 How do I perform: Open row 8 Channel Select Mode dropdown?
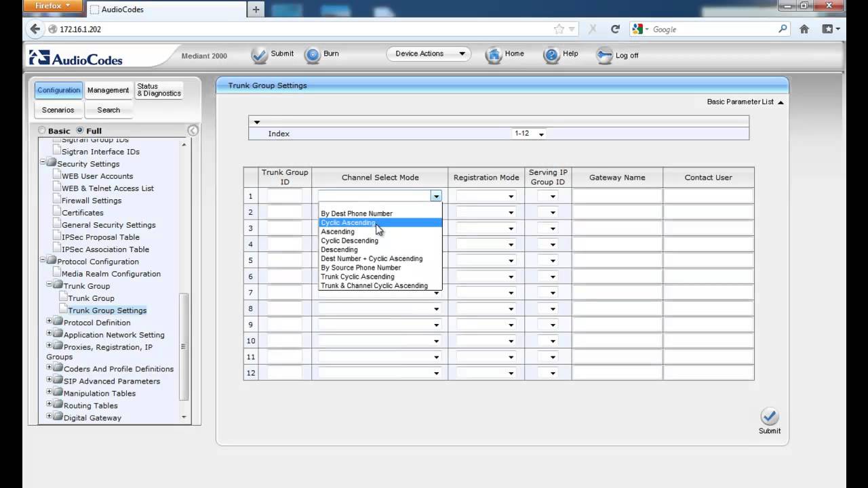pos(380,309)
